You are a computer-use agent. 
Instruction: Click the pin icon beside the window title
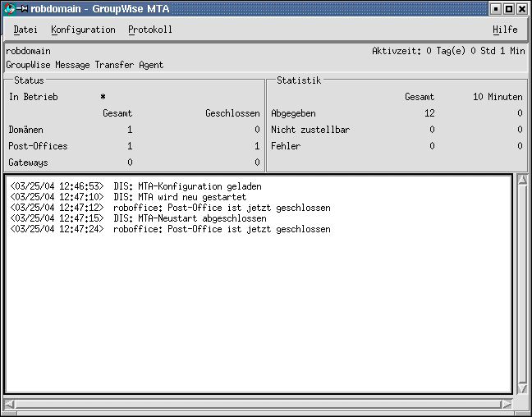coord(22,8)
